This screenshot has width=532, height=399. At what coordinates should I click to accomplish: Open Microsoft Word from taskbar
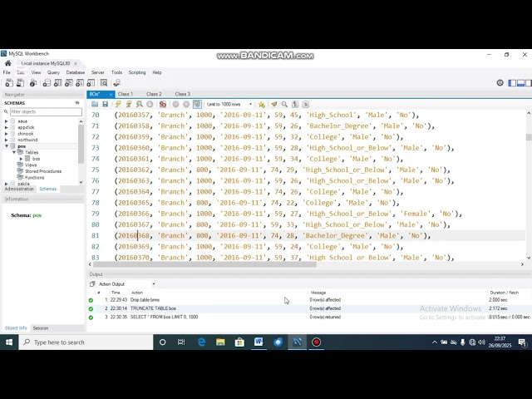259,342
